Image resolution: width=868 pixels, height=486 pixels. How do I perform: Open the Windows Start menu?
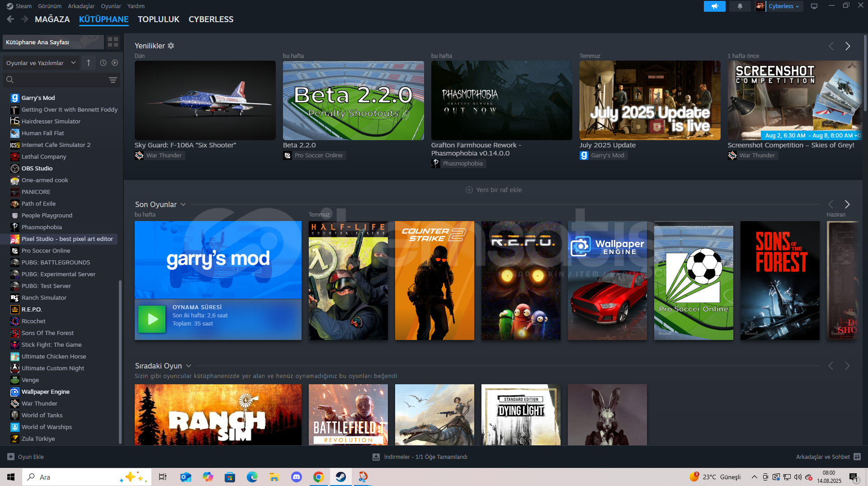click(11, 477)
